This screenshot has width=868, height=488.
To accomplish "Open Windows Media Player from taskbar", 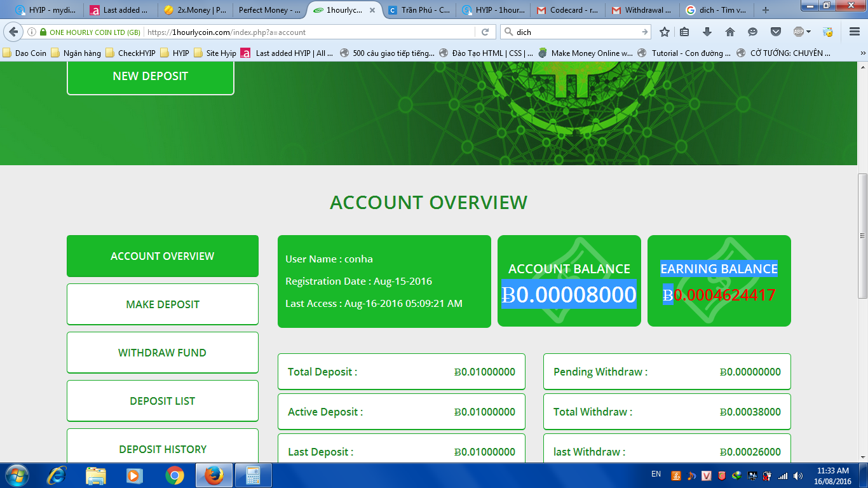I will (134, 475).
